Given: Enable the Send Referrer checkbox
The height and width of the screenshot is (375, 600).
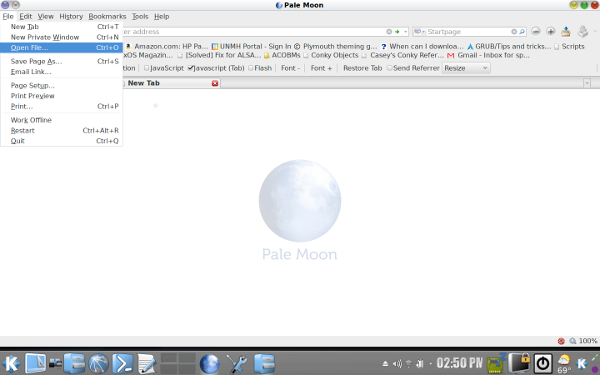Looking at the screenshot, I should point(389,68).
